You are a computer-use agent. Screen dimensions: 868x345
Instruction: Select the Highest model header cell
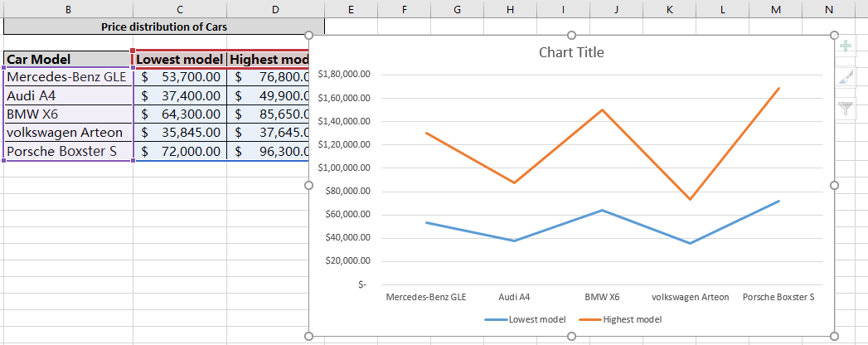tap(268, 59)
